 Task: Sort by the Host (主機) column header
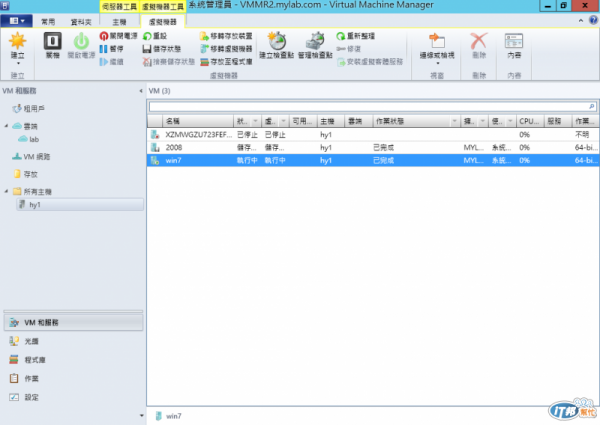pos(331,121)
